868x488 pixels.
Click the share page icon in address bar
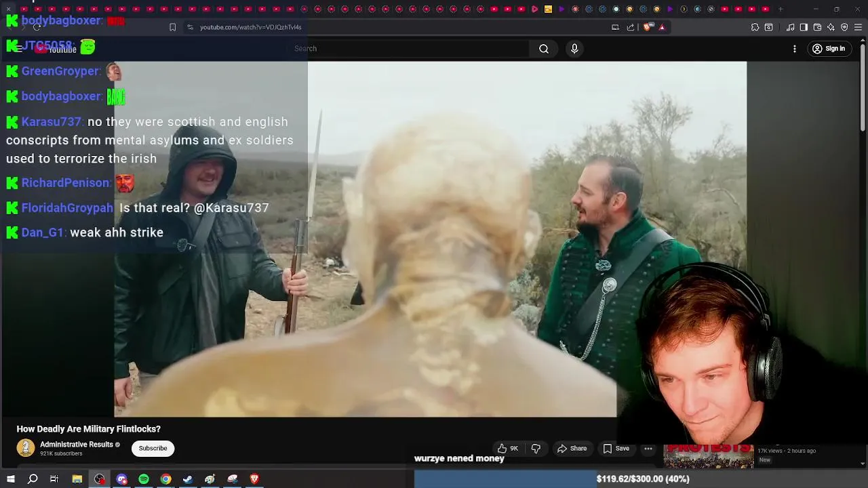[x=631, y=27]
